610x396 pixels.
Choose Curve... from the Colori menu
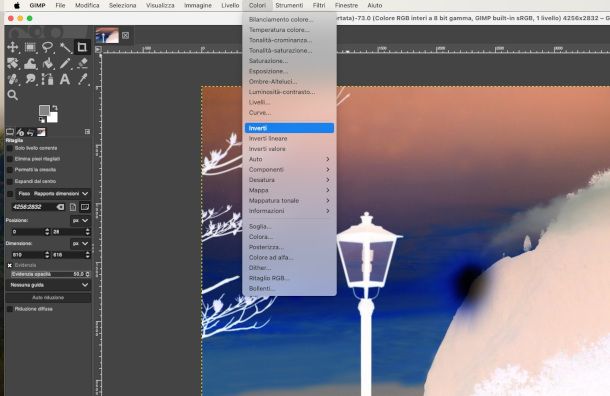click(x=289, y=113)
